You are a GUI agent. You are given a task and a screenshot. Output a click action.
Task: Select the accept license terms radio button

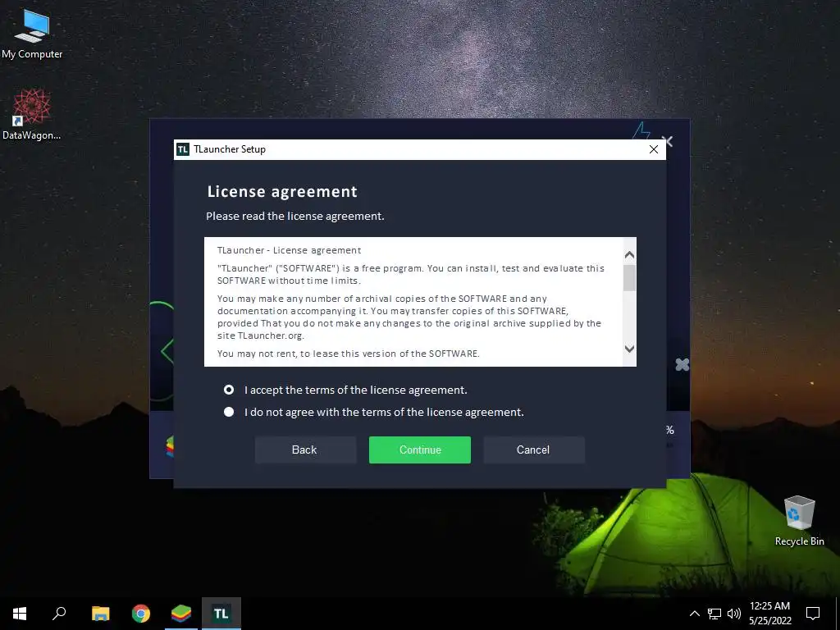click(229, 390)
